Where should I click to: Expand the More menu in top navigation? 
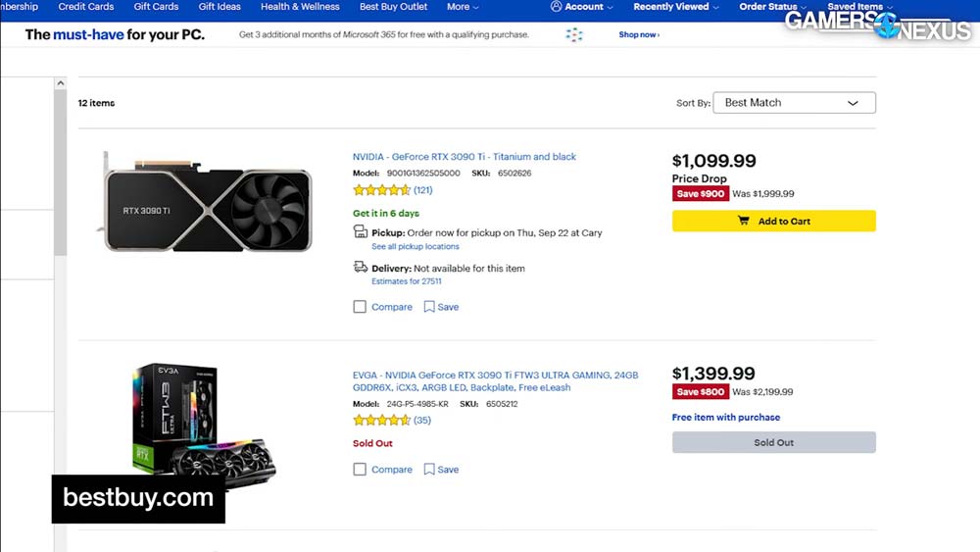[x=463, y=7]
